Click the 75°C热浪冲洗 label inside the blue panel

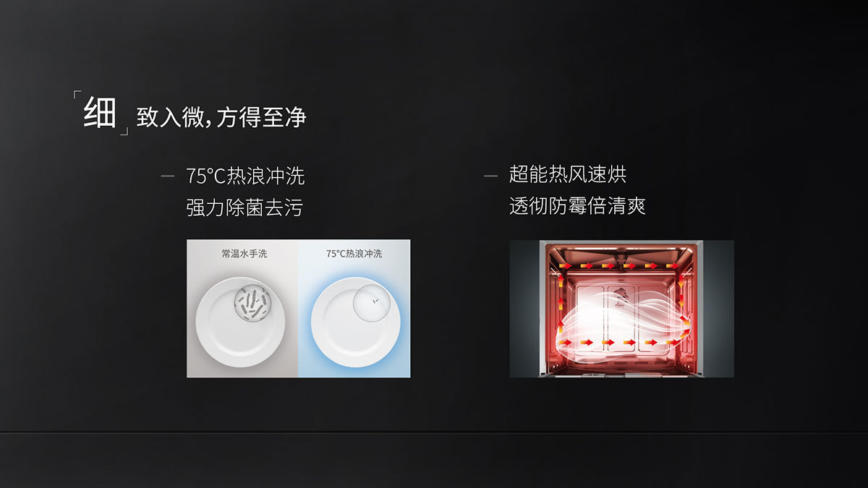[354, 254]
